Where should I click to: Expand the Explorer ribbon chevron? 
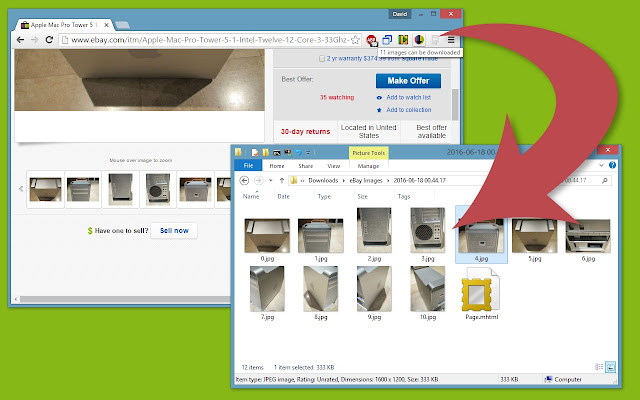pos(601,165)
